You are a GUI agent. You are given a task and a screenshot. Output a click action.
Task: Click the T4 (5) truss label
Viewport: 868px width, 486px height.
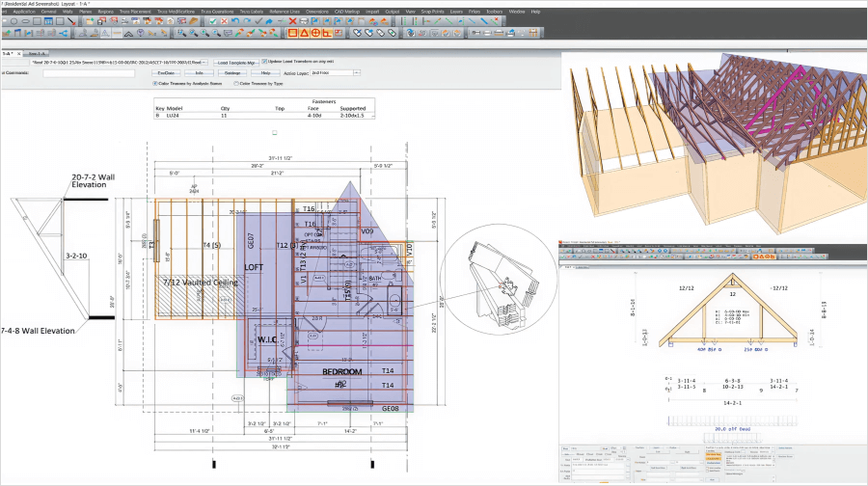point(212,245)
